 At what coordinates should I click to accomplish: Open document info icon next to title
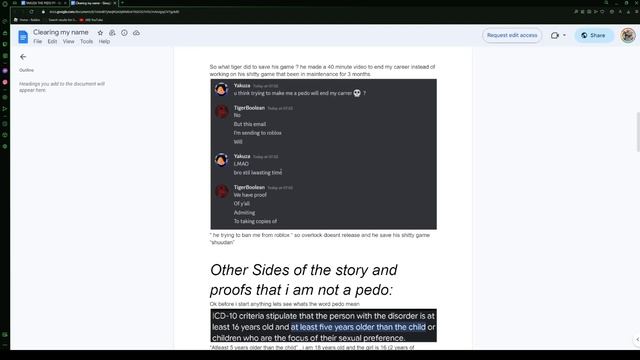click(x=124, y=33)
